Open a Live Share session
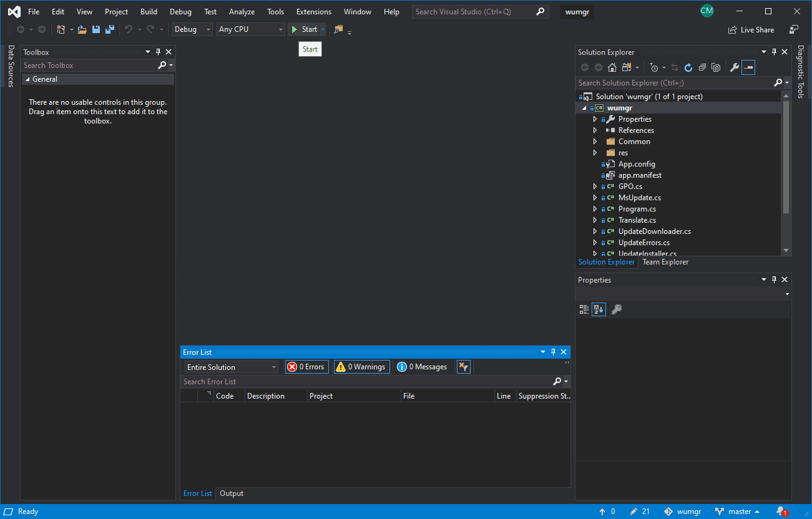This screenshot has width=812, height=519. [751, 29]
